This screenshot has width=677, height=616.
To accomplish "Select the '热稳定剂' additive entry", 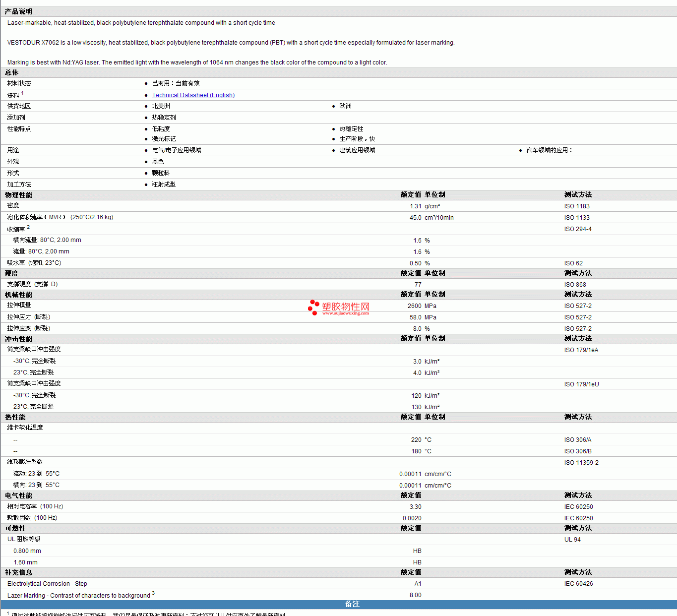I will click(164, 118).
